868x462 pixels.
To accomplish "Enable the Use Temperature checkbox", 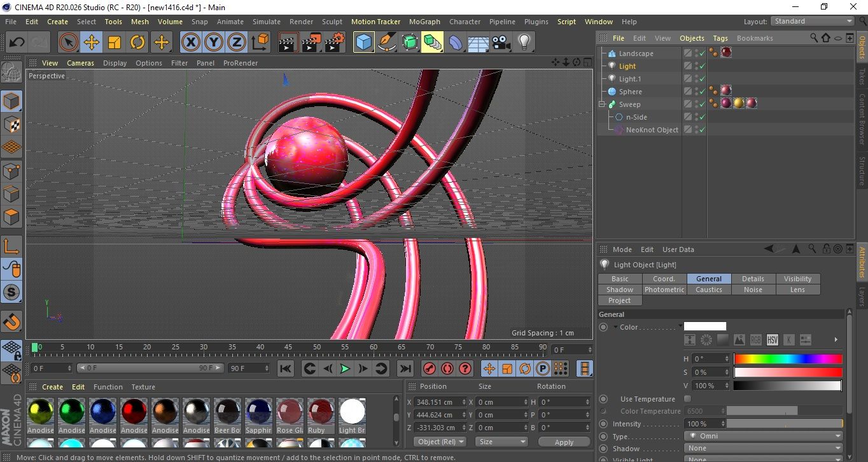I will tap(687, 399).
